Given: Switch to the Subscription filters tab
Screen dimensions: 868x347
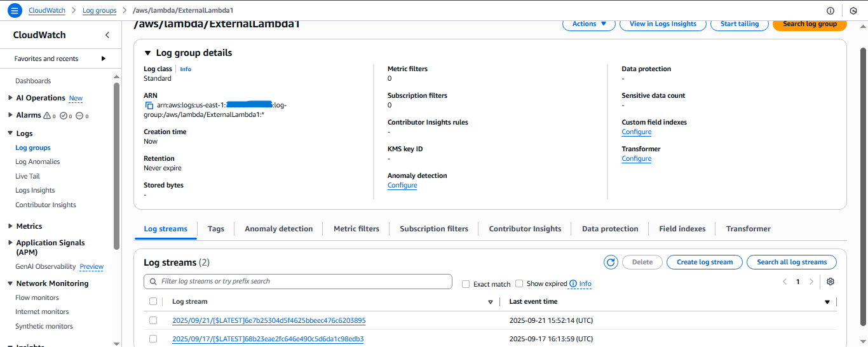Looking at the screenshot, I should pyautogui.click(x=434, y=229).
